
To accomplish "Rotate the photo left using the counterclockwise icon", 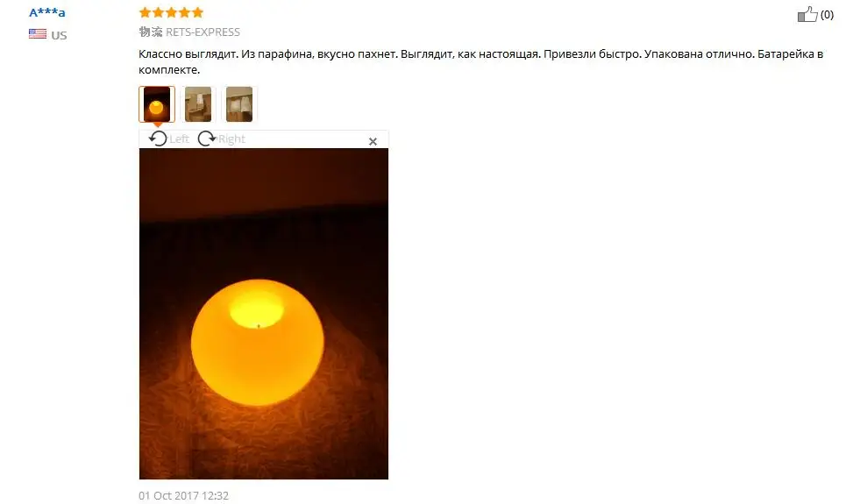I will [158, 138].
